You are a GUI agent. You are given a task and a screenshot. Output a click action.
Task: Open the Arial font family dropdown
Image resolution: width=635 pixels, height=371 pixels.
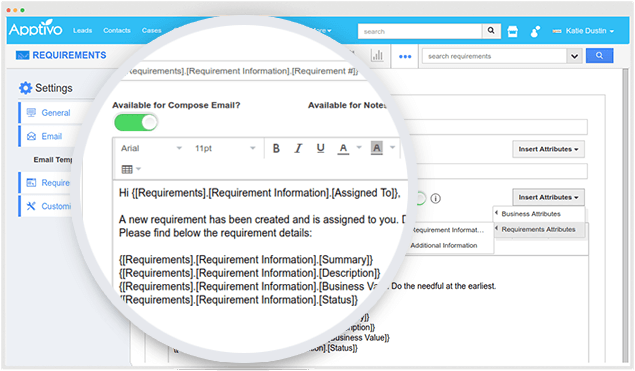(x=151, y=148)
